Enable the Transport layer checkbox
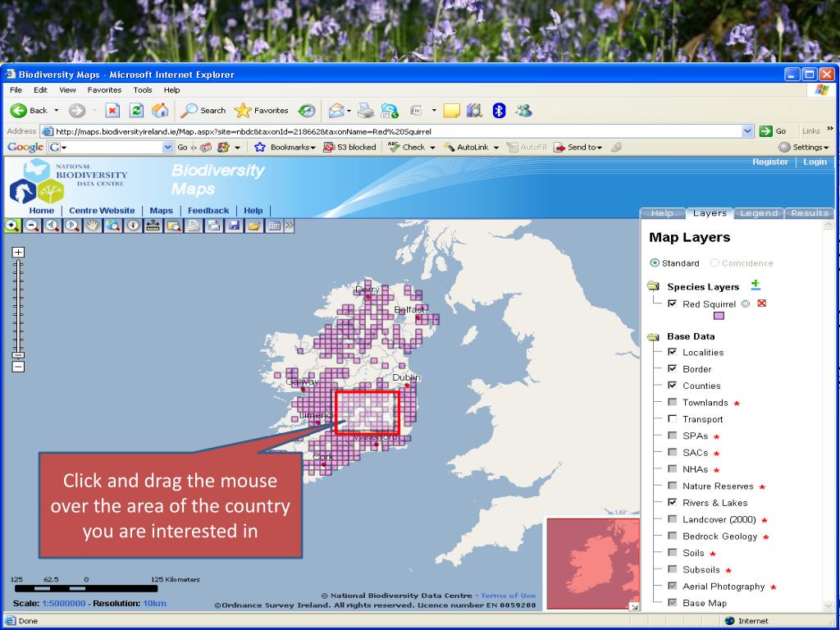The height and width of the screenshot is (630, 840). pyautogui.click(x=673, y=419)
